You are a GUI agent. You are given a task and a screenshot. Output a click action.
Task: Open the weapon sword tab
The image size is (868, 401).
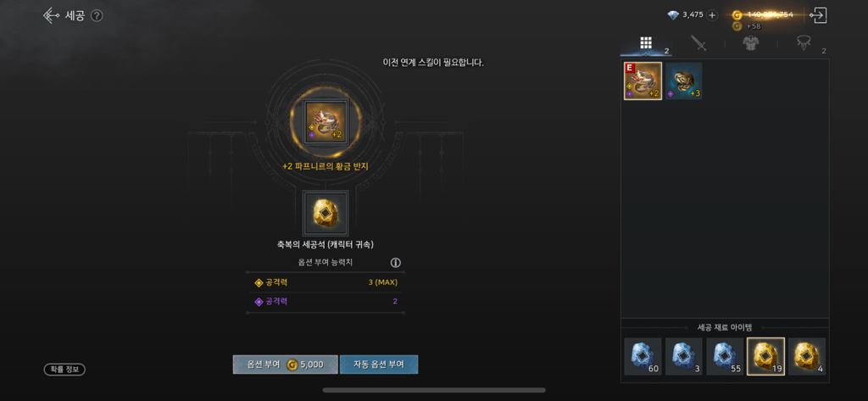pyautogui.click(x=698, y=42)
